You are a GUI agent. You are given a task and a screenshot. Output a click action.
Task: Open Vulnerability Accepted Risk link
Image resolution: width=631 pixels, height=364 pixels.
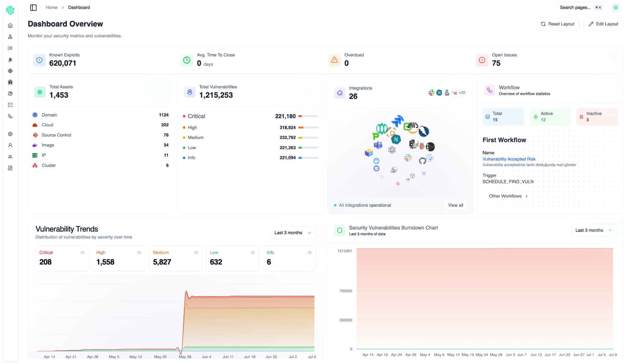click(x=509, y=159)
